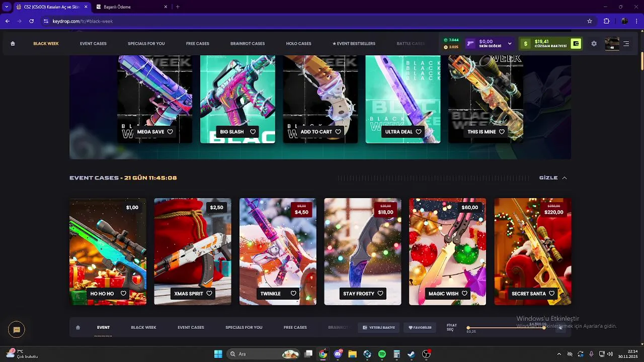Toggle the FAVORİLER filter button
The height and width of the screenshot is (362, 644).
click(420, 327)
